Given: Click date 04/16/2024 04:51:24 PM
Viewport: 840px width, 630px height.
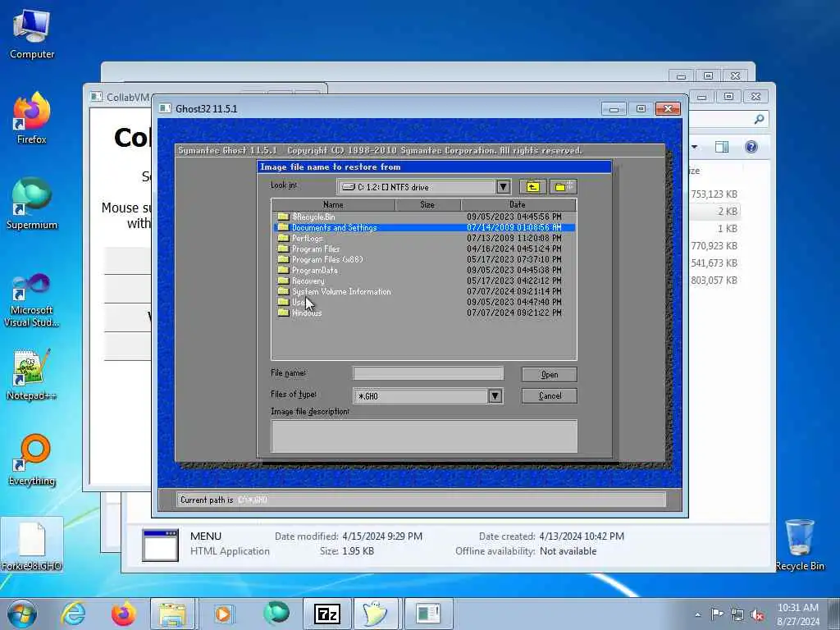Looking at the screenshot, I should pyautogui.click(x=514, y=249).
